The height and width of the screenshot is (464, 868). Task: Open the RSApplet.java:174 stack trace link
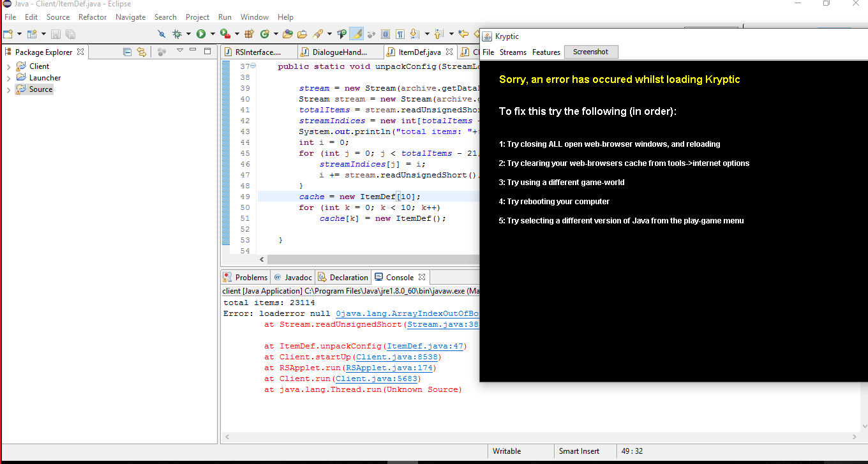pyautogui.click(x=389, y=368)
